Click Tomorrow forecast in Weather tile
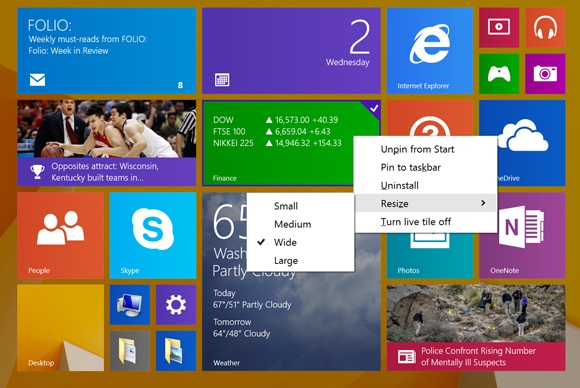This screenshot has width=580, height=388. [242, 328]
